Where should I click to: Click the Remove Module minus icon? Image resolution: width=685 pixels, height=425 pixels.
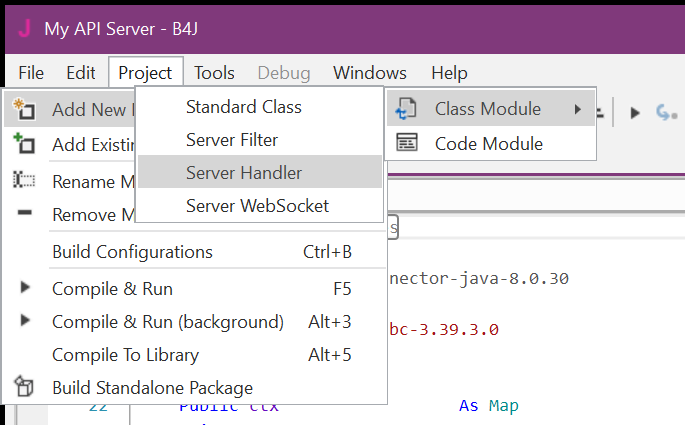click(24, 214)
